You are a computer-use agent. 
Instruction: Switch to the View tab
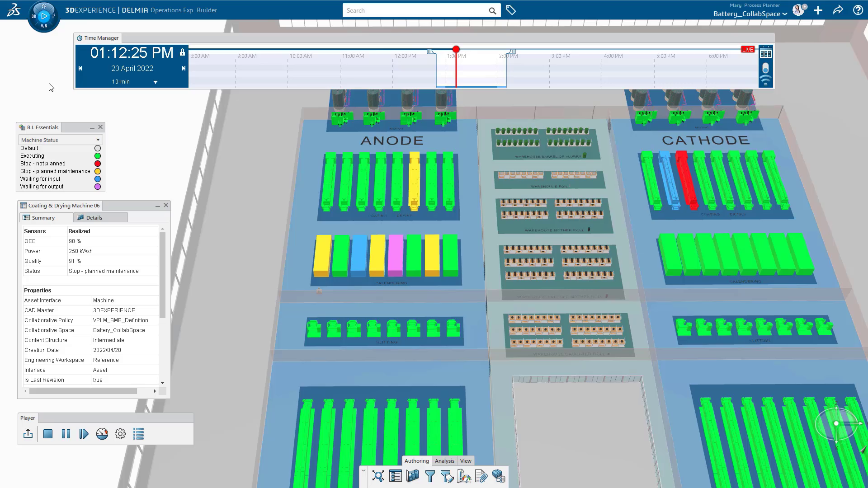click(x=466, y=461)
